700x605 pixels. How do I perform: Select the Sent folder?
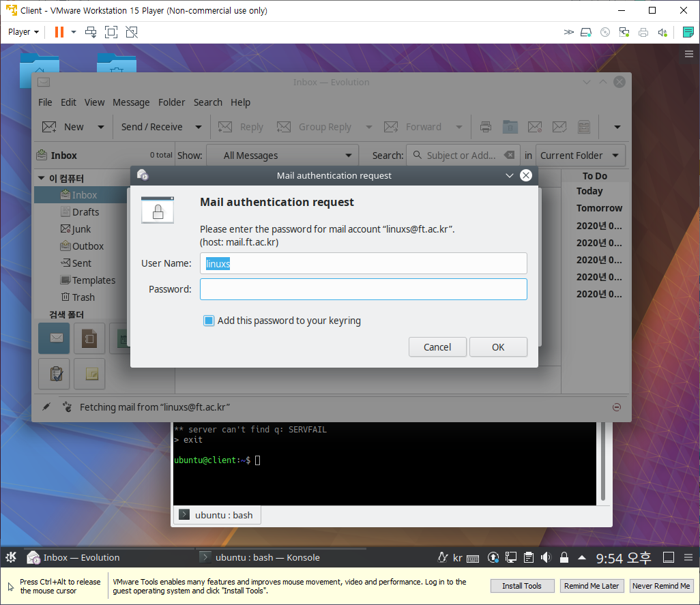tap(76, 263)
